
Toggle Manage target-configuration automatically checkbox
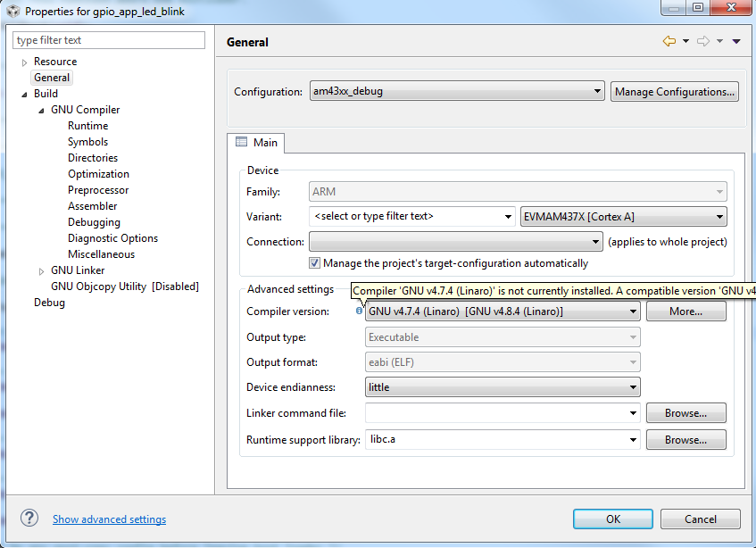pyautogui.click(x=314, y=262)
